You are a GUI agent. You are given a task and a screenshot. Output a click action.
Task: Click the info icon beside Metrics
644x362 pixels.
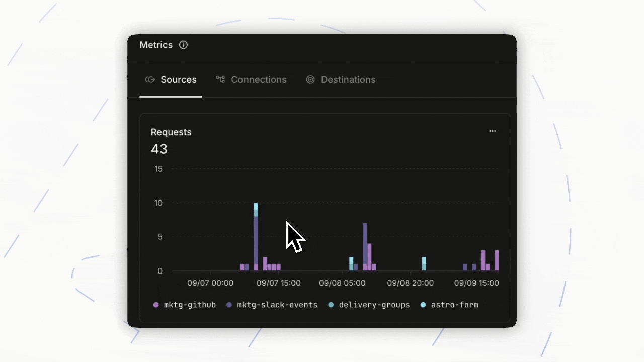[x=184, y=45]
